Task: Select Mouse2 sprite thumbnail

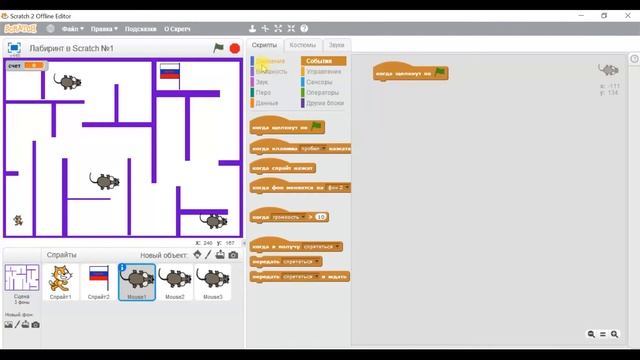Action: point(175,282)
